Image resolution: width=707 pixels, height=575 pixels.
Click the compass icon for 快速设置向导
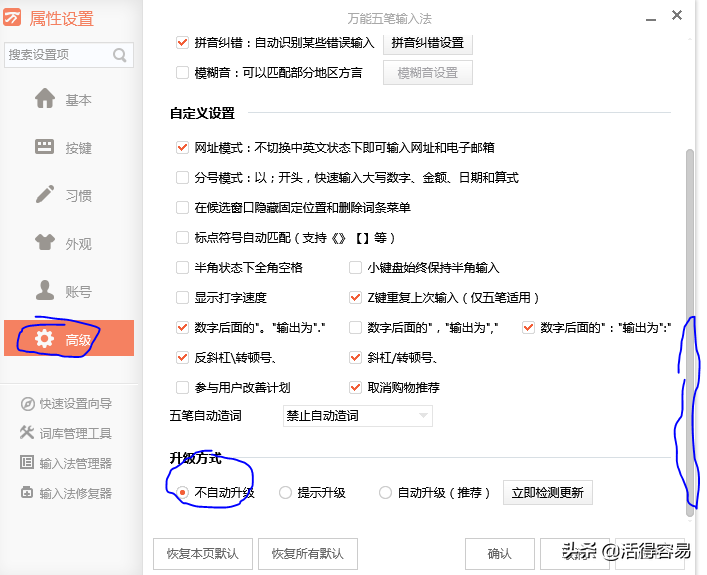point(28,404)
